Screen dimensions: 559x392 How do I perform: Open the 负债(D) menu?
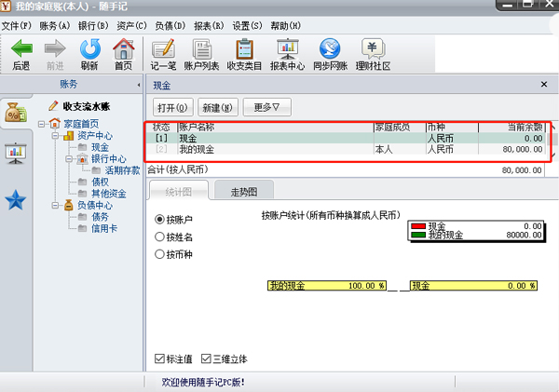click(x=170, y=26)
